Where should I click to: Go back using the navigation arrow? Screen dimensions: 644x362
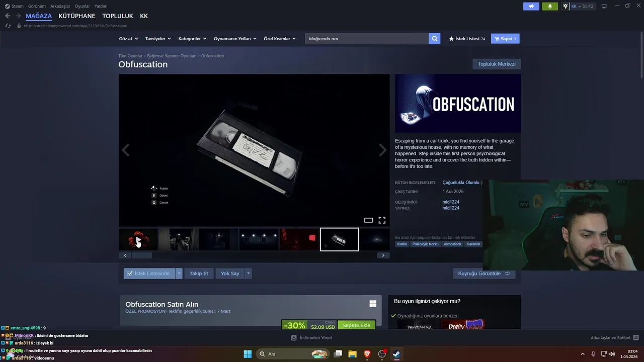(x=8, y=16)
